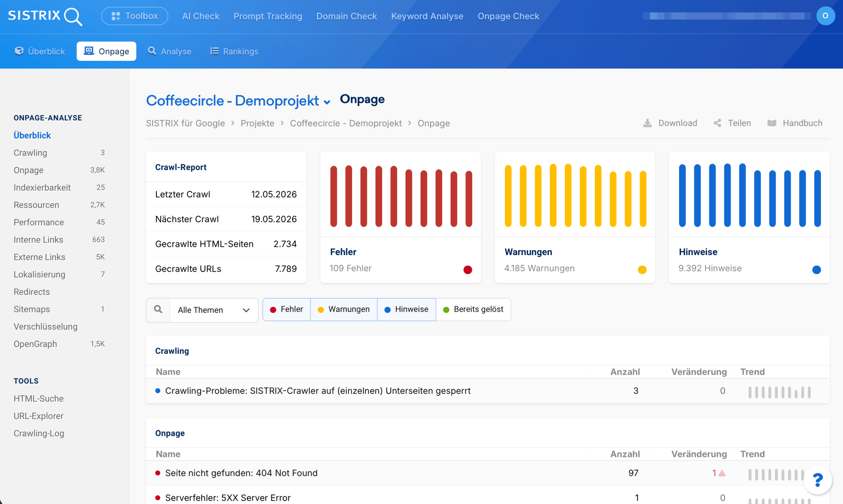
Task: Open the Crawling-Log tool
Action: click(39, 433)
